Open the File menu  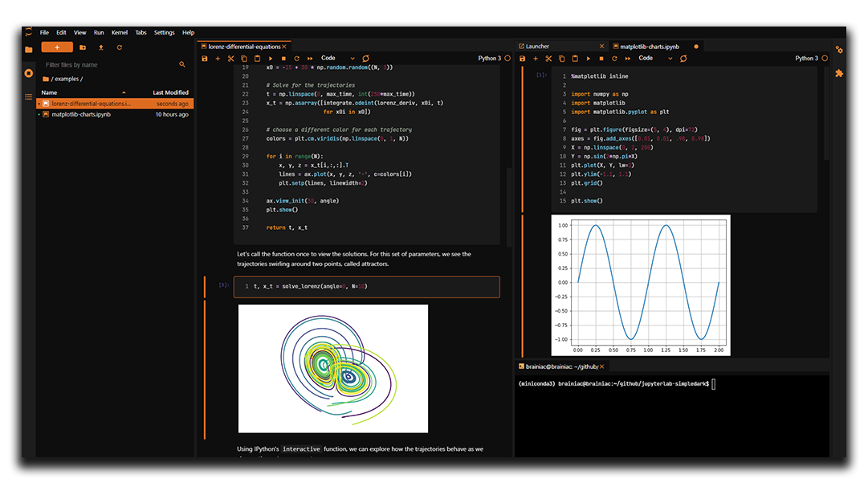pyautogui.click(x=44, y=33)
